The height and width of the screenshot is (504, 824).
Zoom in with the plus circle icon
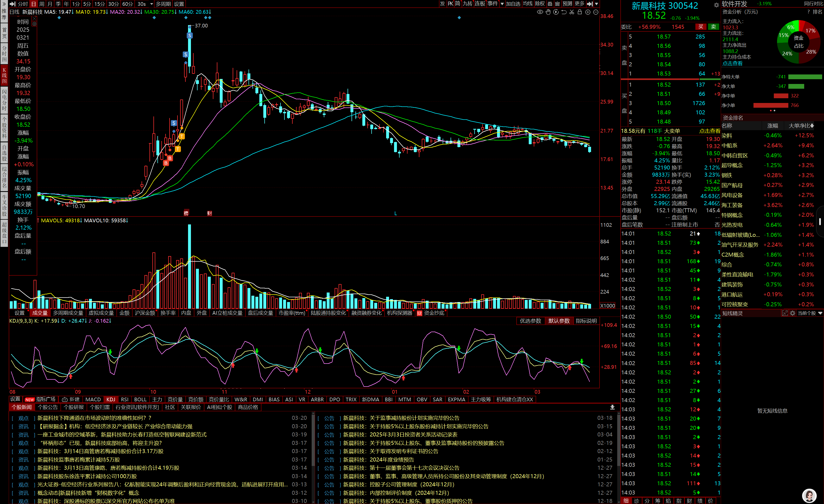tap(588, 12)
